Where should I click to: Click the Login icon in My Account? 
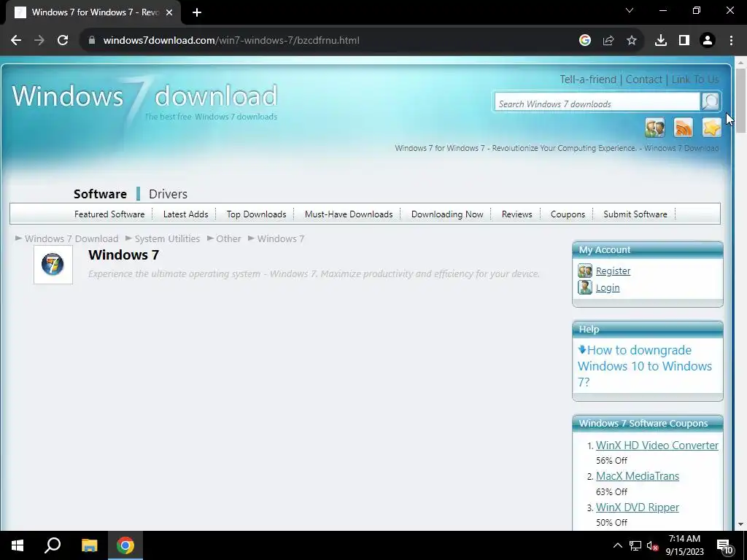tap(585, 287)
